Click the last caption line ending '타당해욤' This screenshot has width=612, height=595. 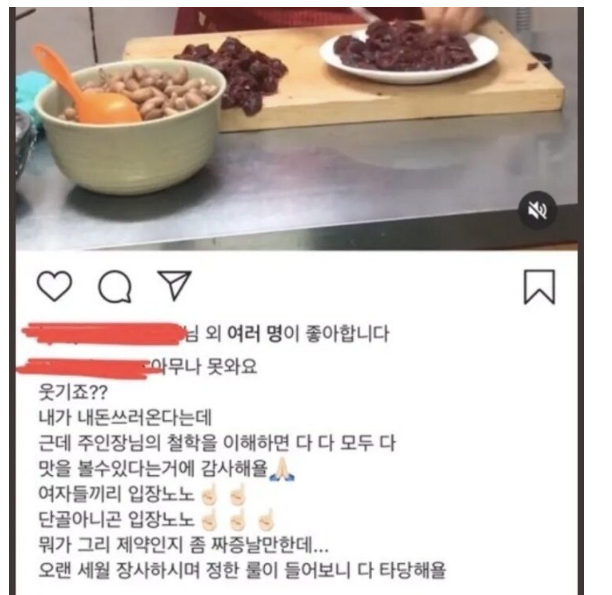(242, 570)
